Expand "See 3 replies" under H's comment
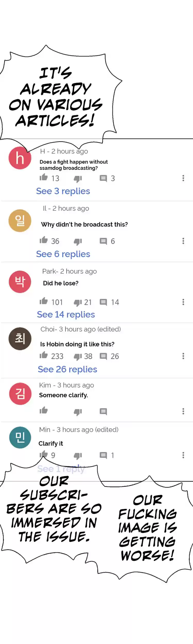Screen dimensions: 193x644 [x=63, y=191]
